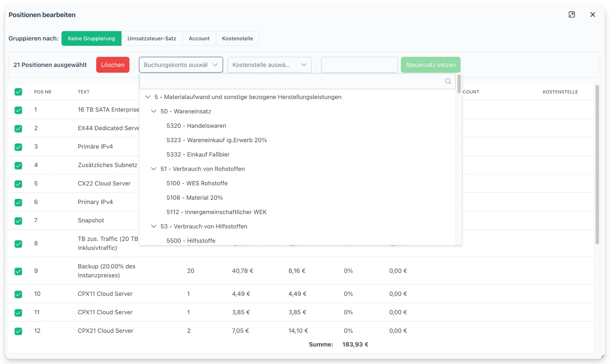Collapse the 51 - Verbrauch von Rohstoffen group
This screenshot has width=610, height=364.
coord(154,169)
